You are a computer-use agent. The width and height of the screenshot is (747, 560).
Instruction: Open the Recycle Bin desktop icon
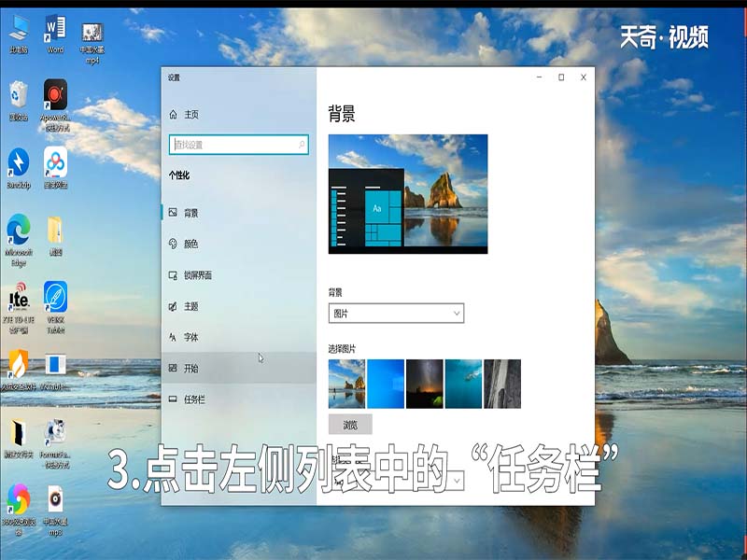click(17, 93)
